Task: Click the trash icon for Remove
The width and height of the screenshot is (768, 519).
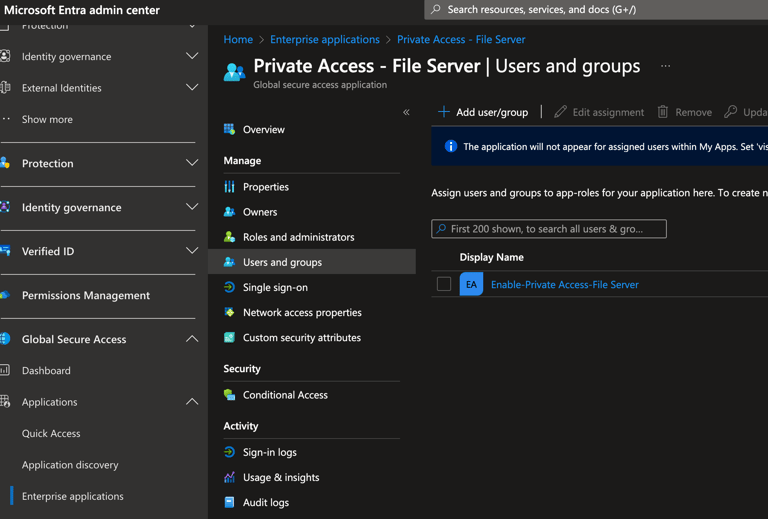Action: [663, 112]
